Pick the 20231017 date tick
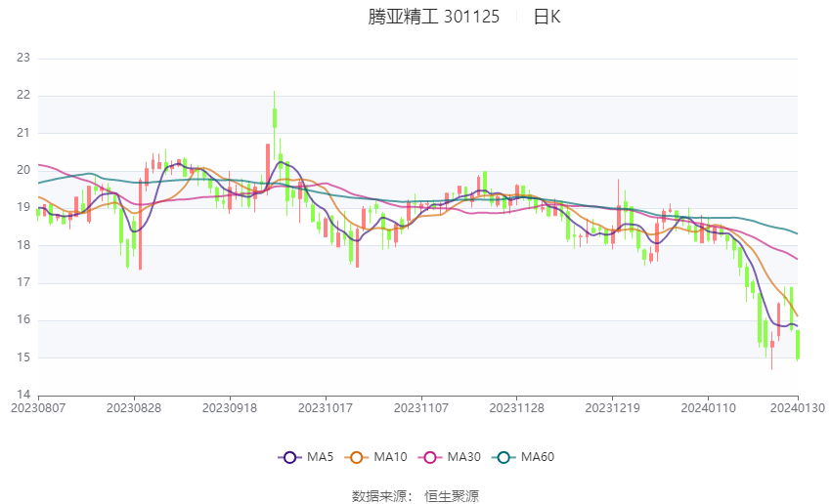The height and width of the screenshot is (504, 831). click(325, 406)
